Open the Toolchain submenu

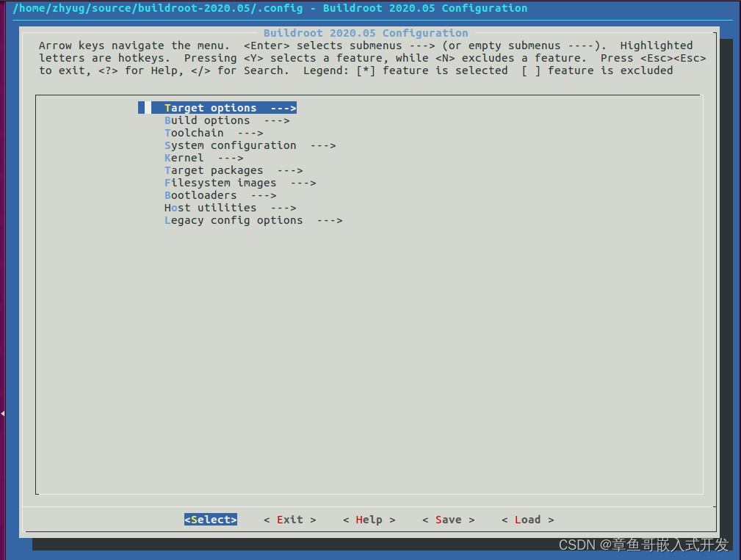click(x=214, y=133)
